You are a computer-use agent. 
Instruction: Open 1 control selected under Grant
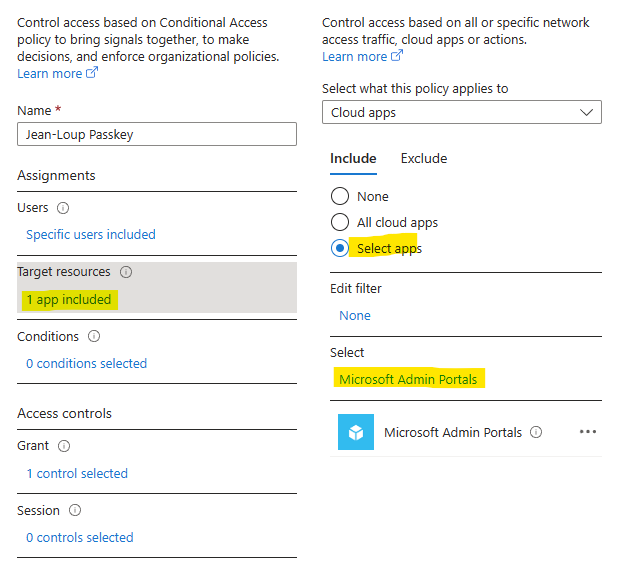coord(77,474)
